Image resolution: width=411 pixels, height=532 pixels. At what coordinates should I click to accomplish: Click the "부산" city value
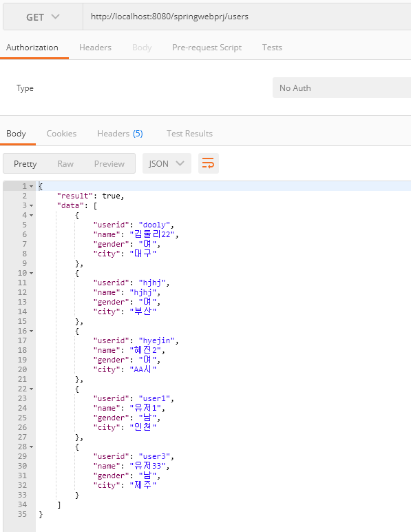[143, 311]
